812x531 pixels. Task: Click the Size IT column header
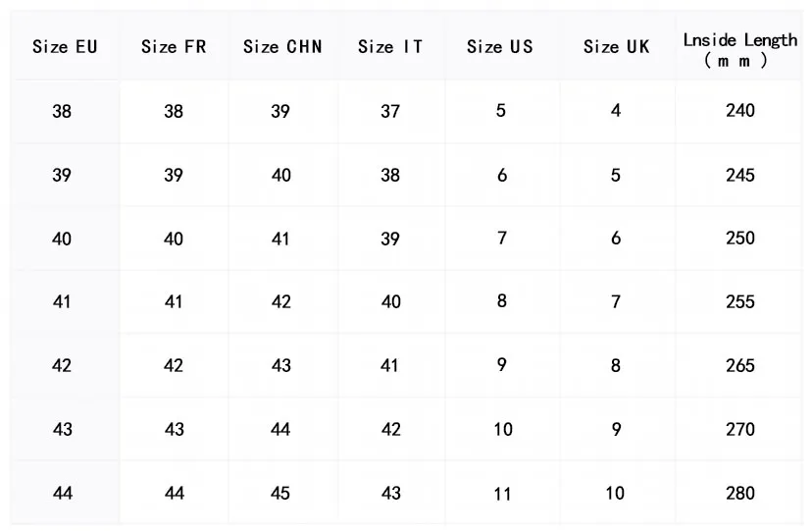tap(390, 47)
